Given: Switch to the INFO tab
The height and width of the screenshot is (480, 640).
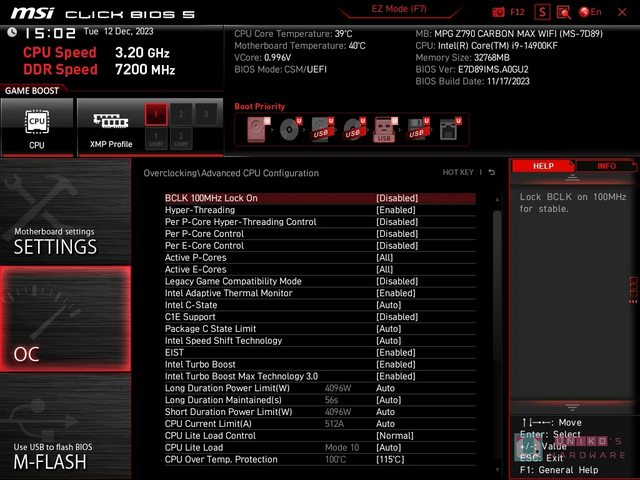Looking at the screenshot, I should pos(607,166).
